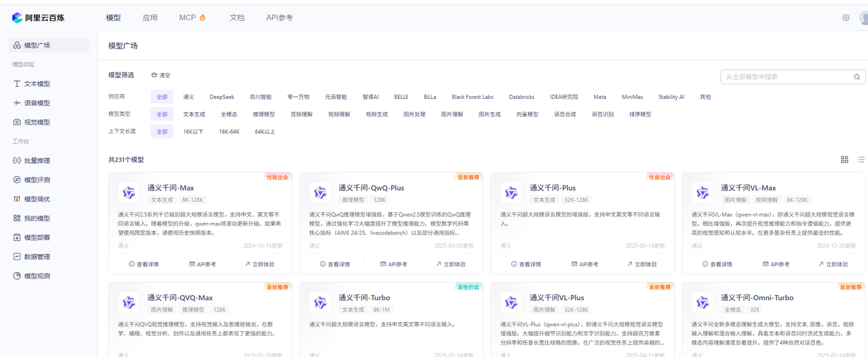Click 立即体验 on 通义千问VL-Max card
This screenshot has width=868, height=357.
point(833,264)
